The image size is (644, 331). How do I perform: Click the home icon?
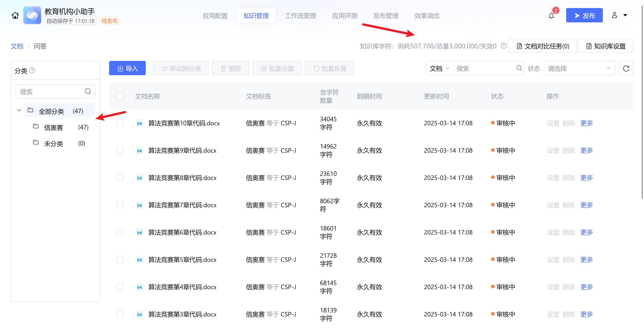pyautogui.click(x=15, y=15)
